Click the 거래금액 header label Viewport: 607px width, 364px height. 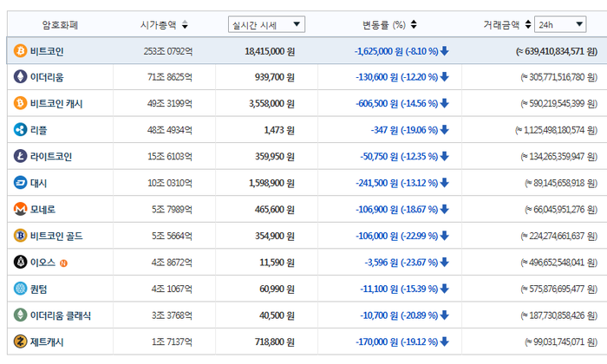[501, 25]
